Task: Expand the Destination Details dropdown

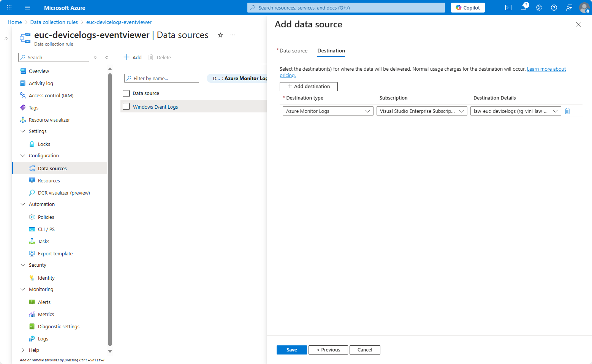Action: point(515,111)
